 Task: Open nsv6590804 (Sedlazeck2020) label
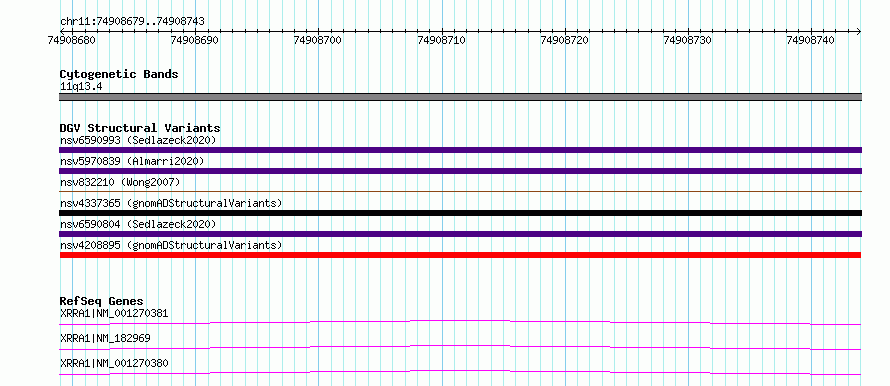tap(138, 224)
